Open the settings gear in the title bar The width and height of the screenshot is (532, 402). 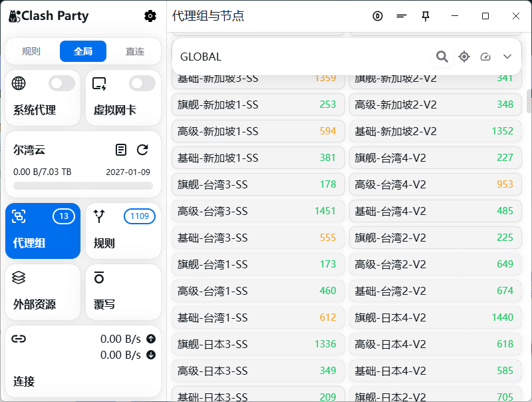coord(150,16)
